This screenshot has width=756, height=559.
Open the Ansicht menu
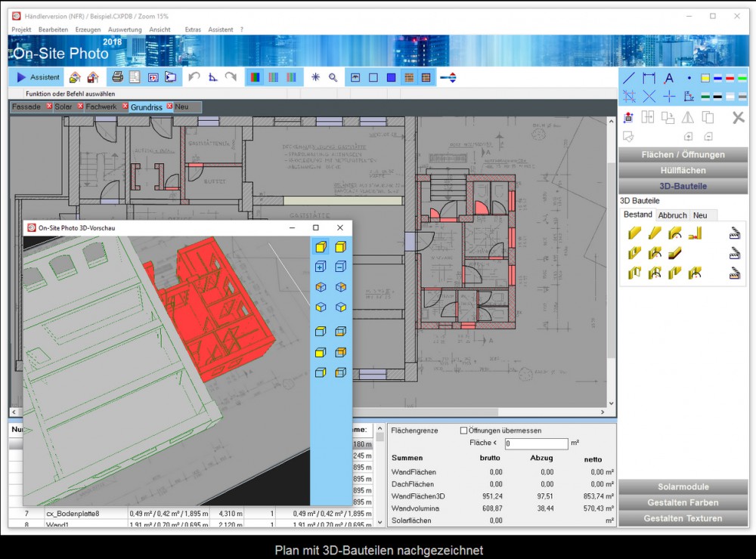click(x=160, y=29)
